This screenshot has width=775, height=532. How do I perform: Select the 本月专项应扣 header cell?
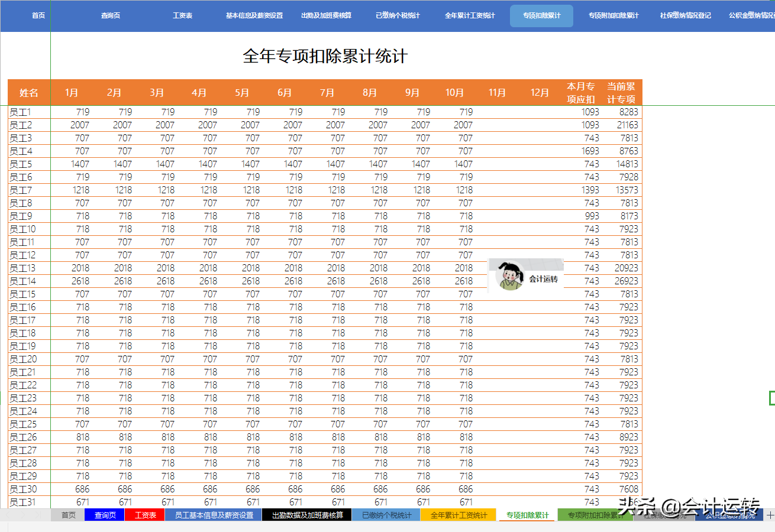pyautogui.click(x=581, y=92)
